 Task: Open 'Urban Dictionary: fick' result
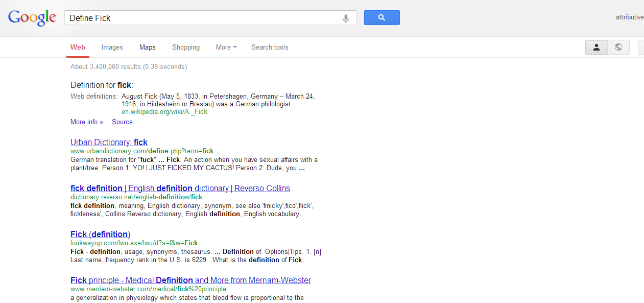point(109,142)
